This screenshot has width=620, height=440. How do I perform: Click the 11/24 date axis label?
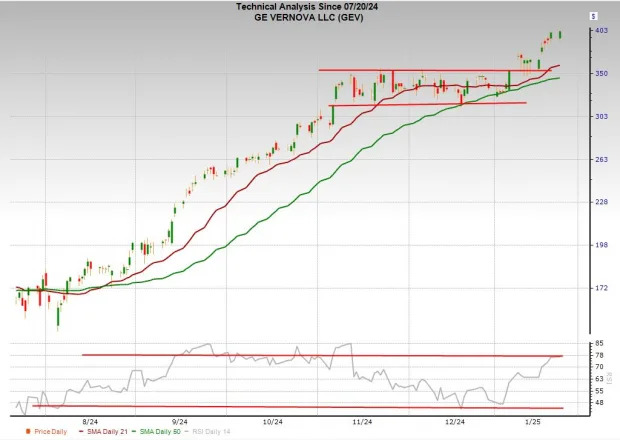(x=362, y=422)
